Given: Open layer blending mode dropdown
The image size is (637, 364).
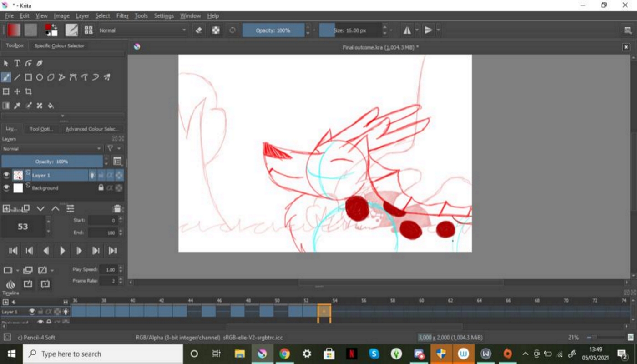Looking at the screenshot, I should click(51, 149).
